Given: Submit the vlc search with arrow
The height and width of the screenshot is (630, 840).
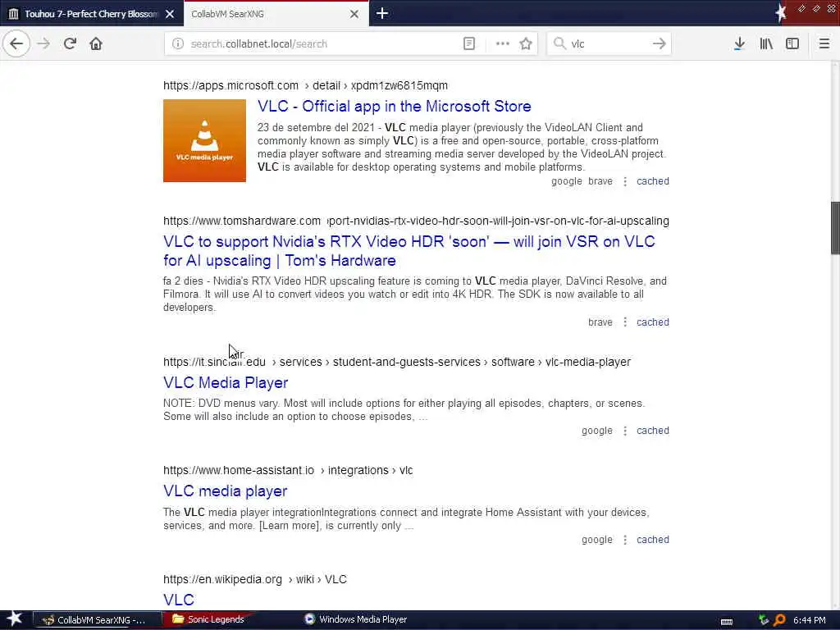Looking at the screenshot, I should pyautogui.click(x=660, y=43).
